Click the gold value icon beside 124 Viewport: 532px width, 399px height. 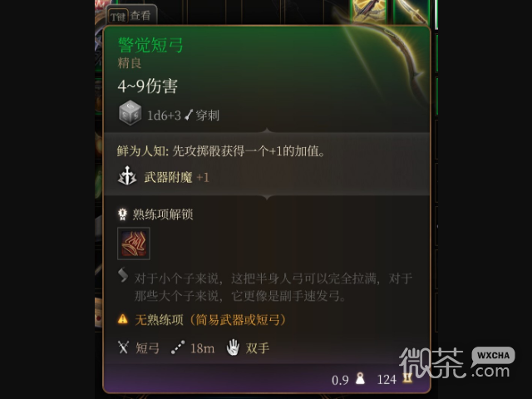click(x=407, y=378)
